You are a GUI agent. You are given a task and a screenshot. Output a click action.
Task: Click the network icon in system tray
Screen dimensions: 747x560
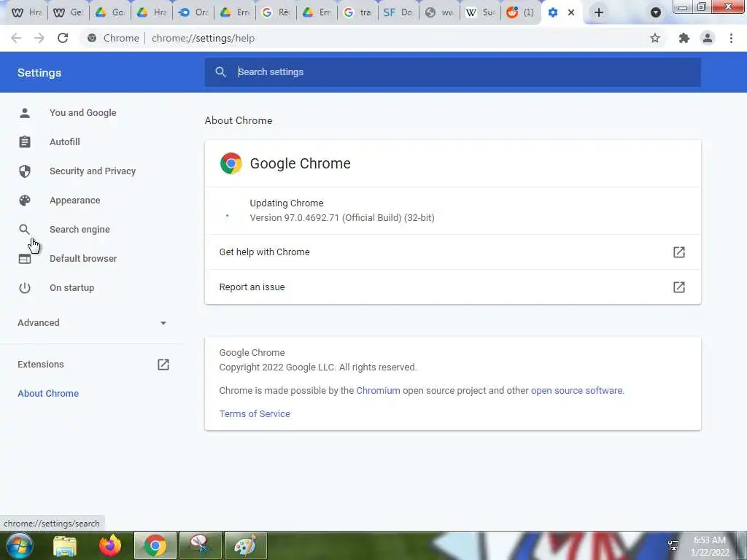(x=673, y=545)
